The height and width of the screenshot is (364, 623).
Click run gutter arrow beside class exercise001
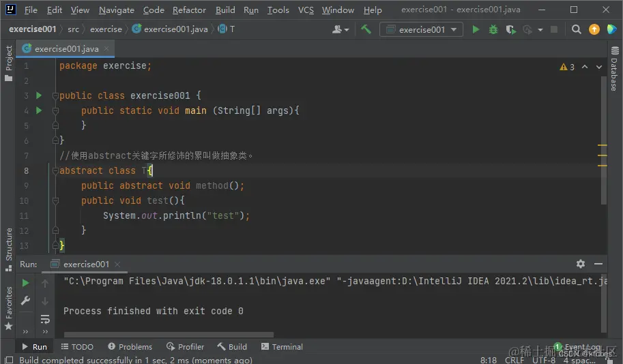39,95
